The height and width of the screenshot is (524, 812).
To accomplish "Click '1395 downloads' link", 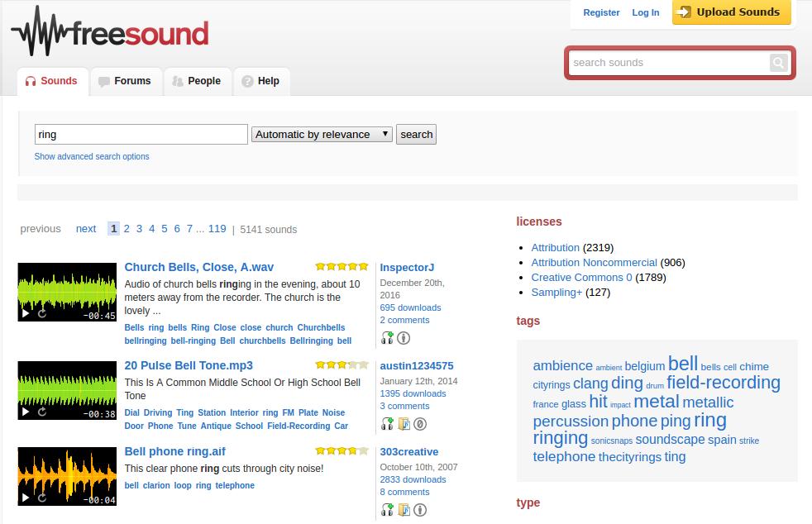I will pos(413,393).
